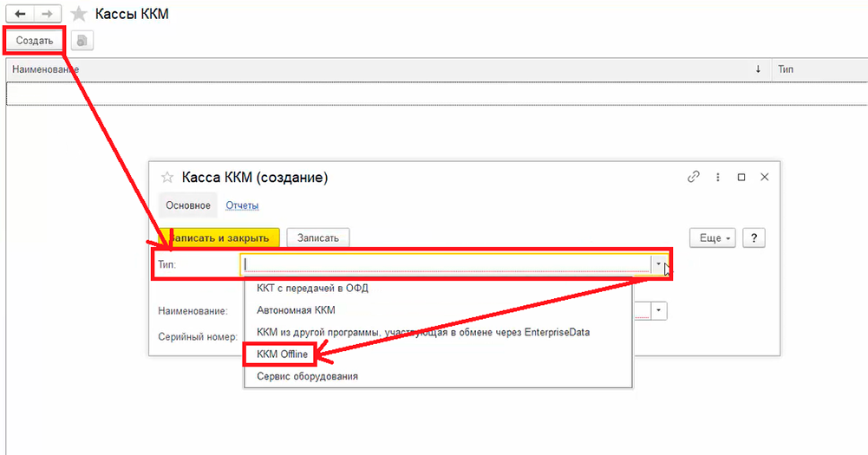Star the Касса ККМ (создание) dialog
Image resolution: width=868 pixels, height=455 pixels.
coord(167,177)
